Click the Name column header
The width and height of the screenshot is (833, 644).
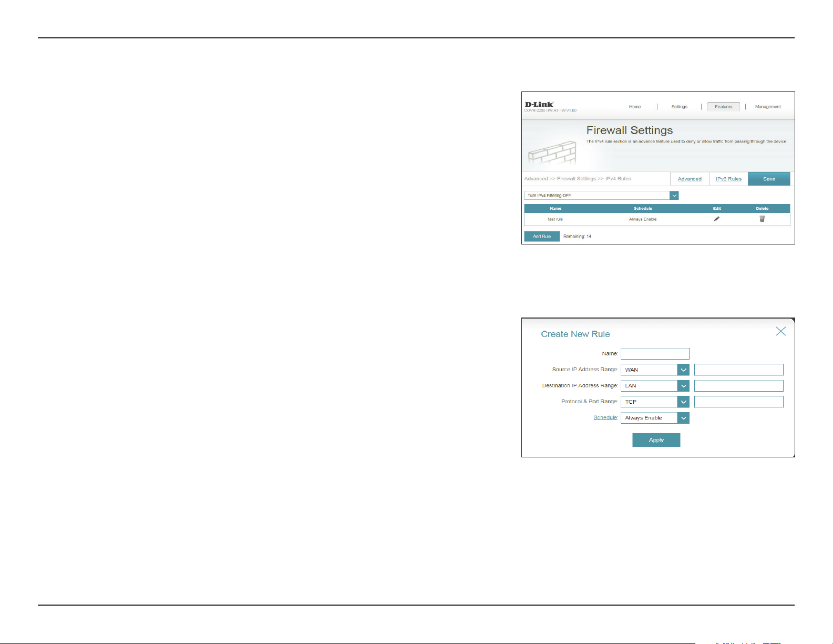(556, 209)
